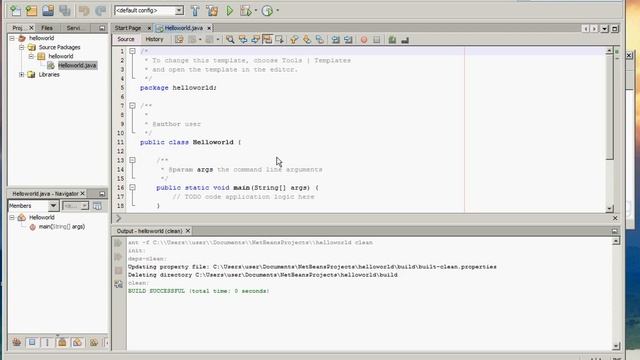The width and height of the screenshot is (640, 360).
Task: Minimize the Navigator panel
Action: [102, 193]
